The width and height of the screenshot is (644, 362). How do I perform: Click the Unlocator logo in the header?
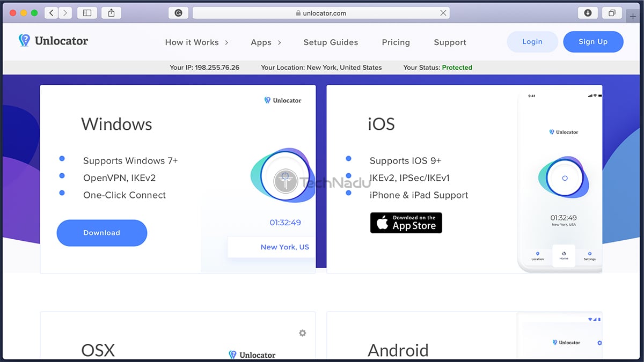(53, 40)
